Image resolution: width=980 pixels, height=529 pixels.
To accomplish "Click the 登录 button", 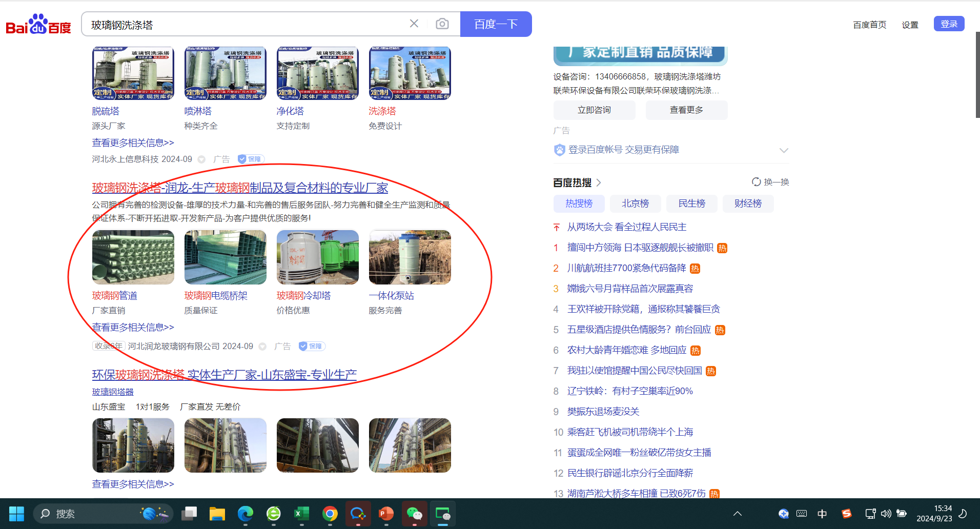I will (x=949, y=24).
